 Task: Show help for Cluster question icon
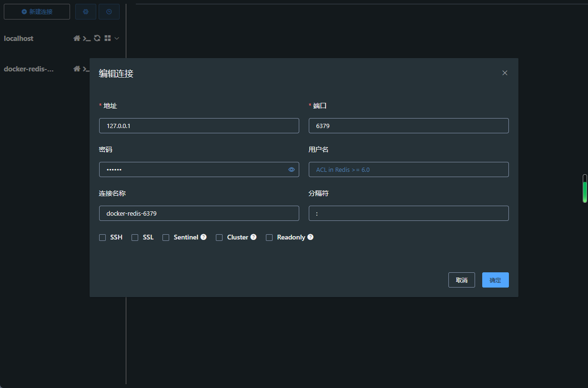click(x=253, y=237)
